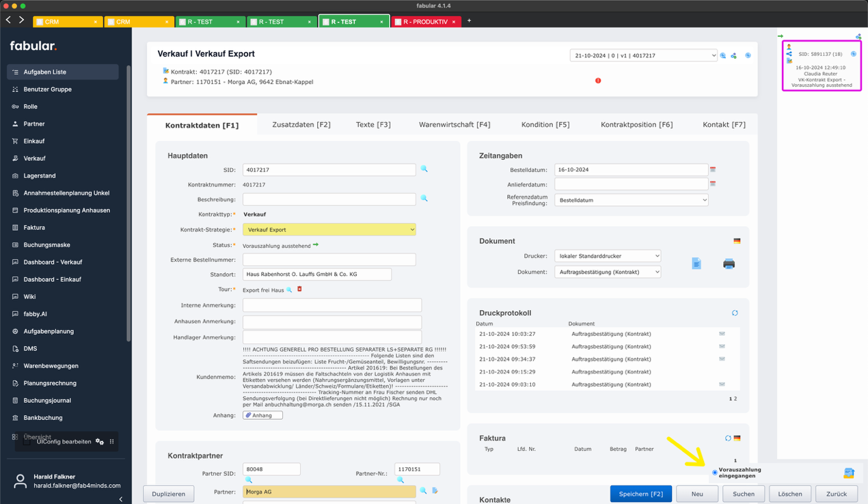Image resolution: width=868 pixels, height=504 pixels.
Task: Open the printer icon to print Auftragsbestätigung
Action: coord(729,263)
